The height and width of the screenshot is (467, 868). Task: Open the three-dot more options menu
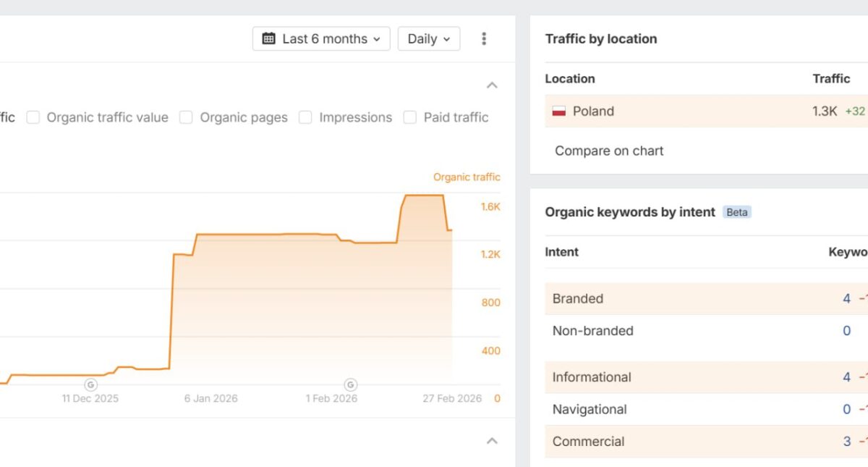484,39
